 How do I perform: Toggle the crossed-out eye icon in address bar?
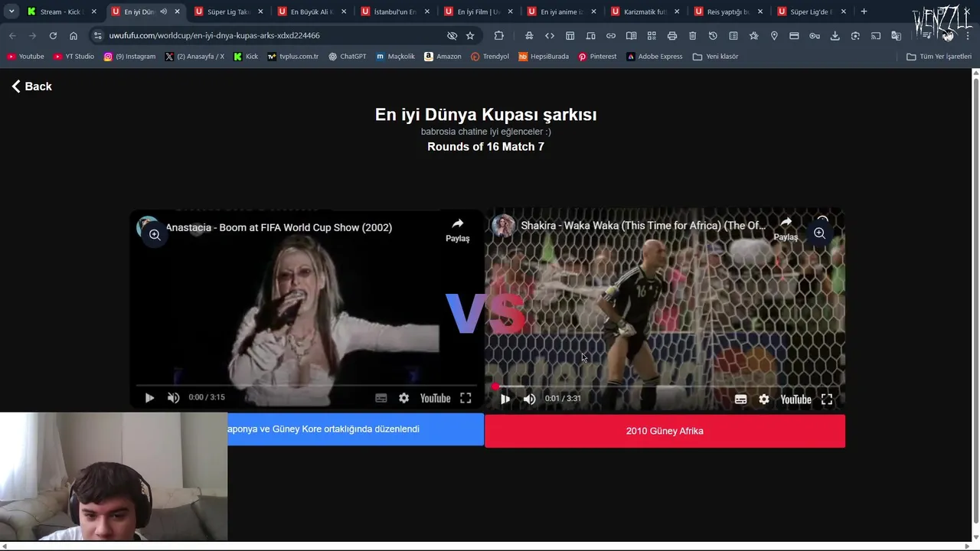[x=452, y=35]
